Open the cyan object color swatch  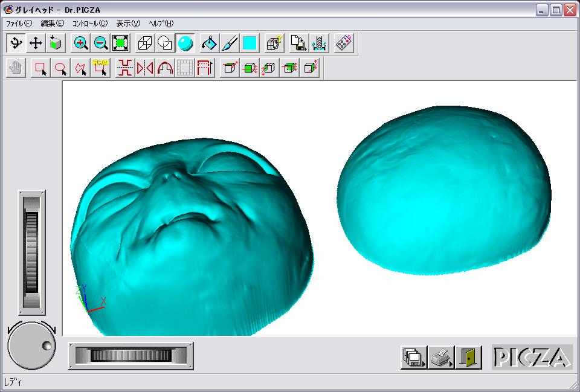point(250,43)
